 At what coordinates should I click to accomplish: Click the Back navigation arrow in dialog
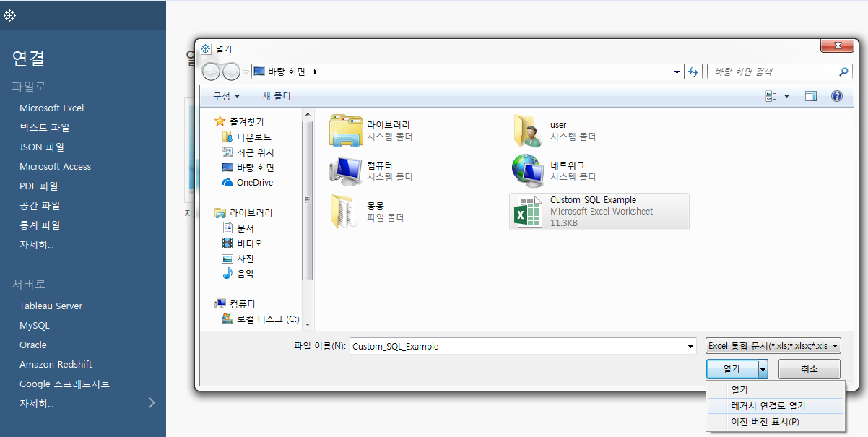211,71
